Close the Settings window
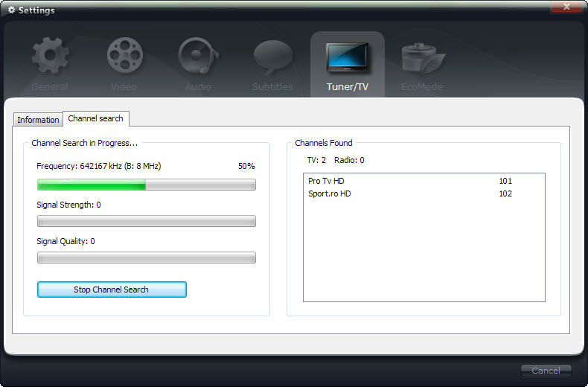The height and width of the screenshot is (387, 588). 567,7
